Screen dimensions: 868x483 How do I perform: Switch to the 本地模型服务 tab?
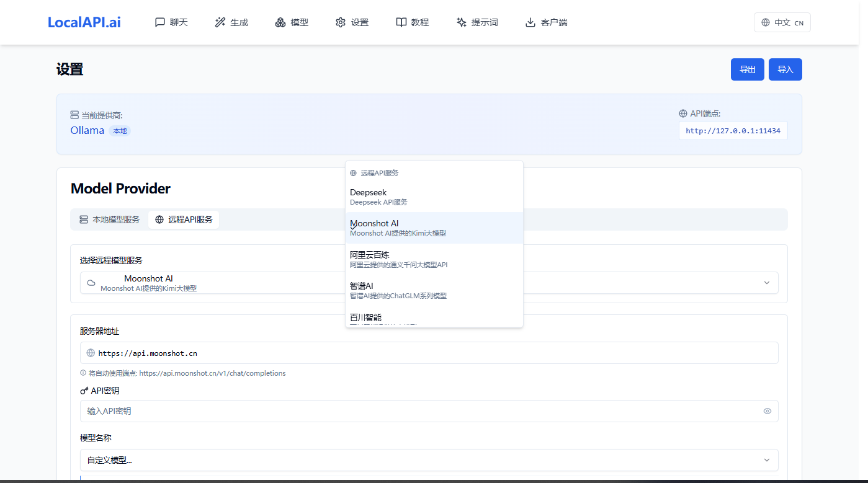[110, 219]
